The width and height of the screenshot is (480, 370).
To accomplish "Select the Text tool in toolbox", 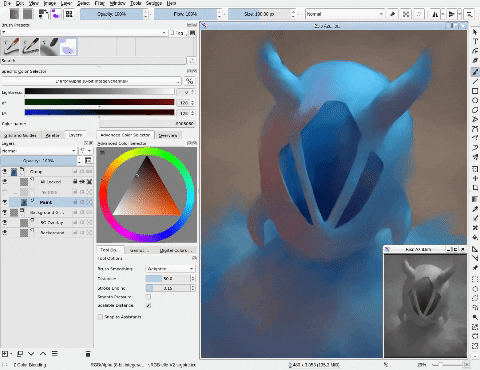I will tap(475, 41).
